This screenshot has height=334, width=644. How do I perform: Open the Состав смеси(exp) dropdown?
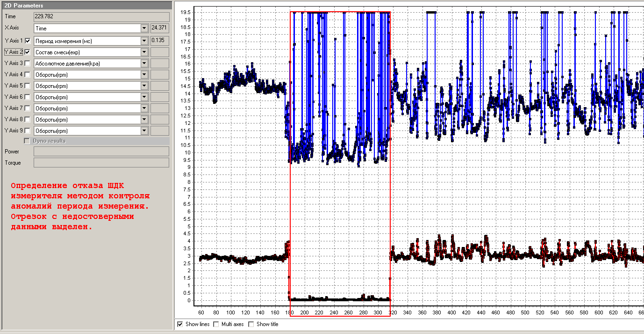tap(144, 52)
